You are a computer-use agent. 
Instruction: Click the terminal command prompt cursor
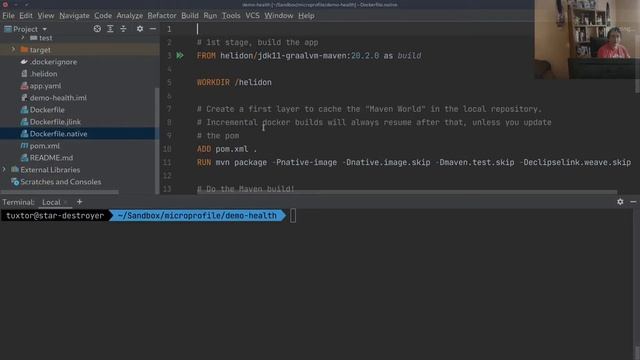(293, 216)
